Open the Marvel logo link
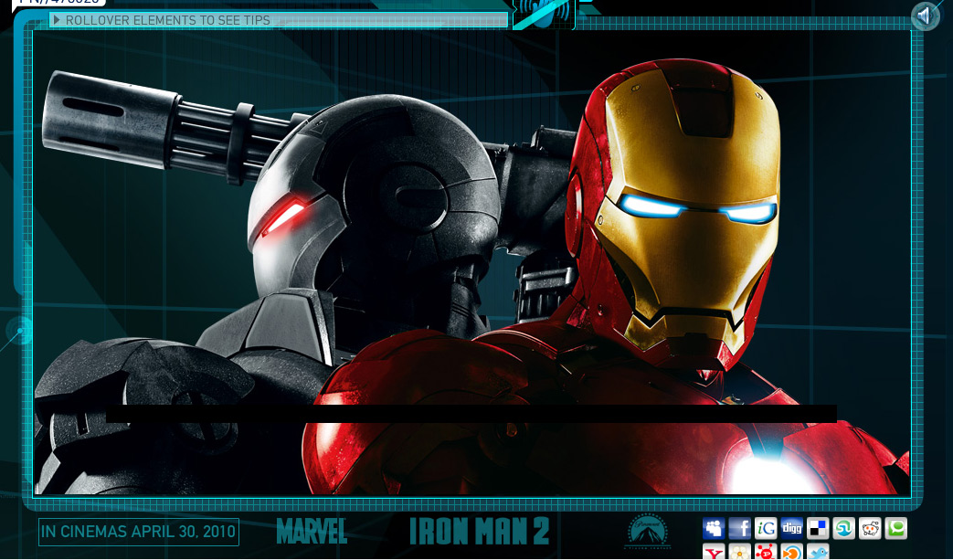 coord(312,531)
